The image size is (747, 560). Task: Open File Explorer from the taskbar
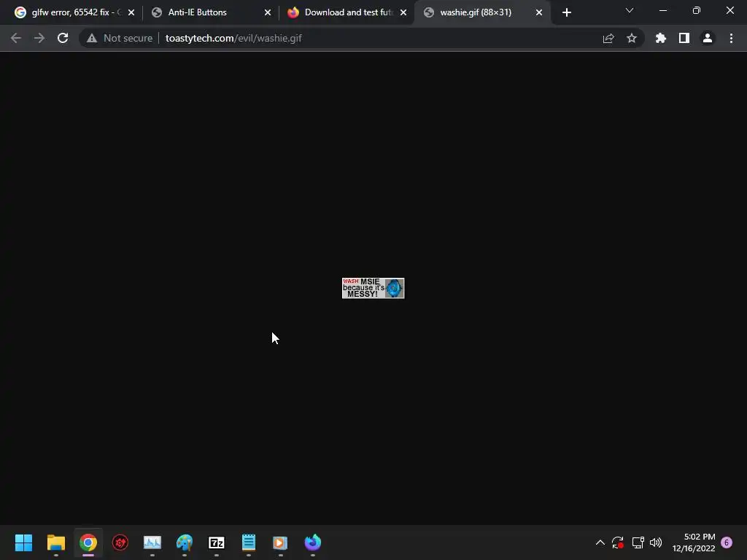click(x=55, y=542)
